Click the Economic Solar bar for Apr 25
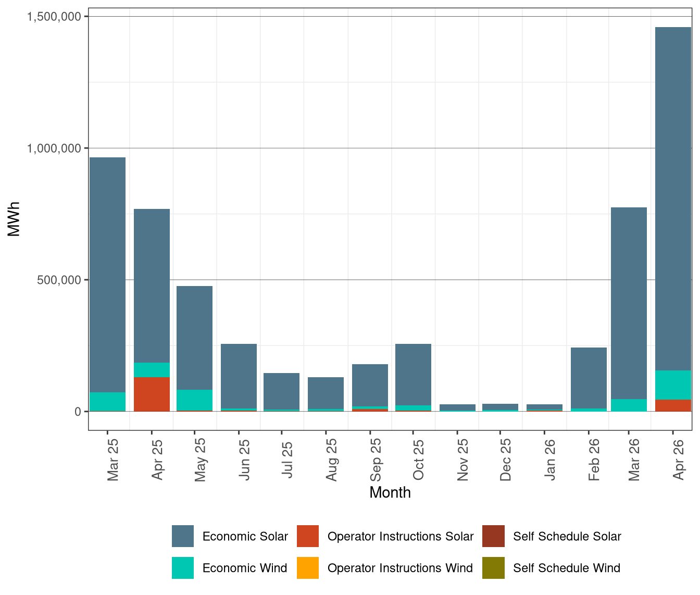The width and height of the screenshot is (700, 595). pos(152,286)
